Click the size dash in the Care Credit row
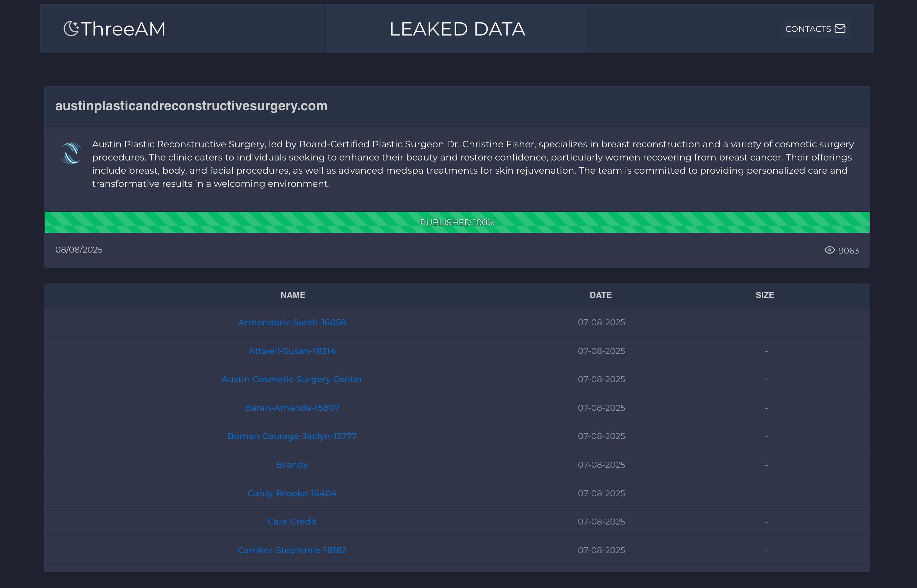Screen dimensions: 917x588 (766, 522)
